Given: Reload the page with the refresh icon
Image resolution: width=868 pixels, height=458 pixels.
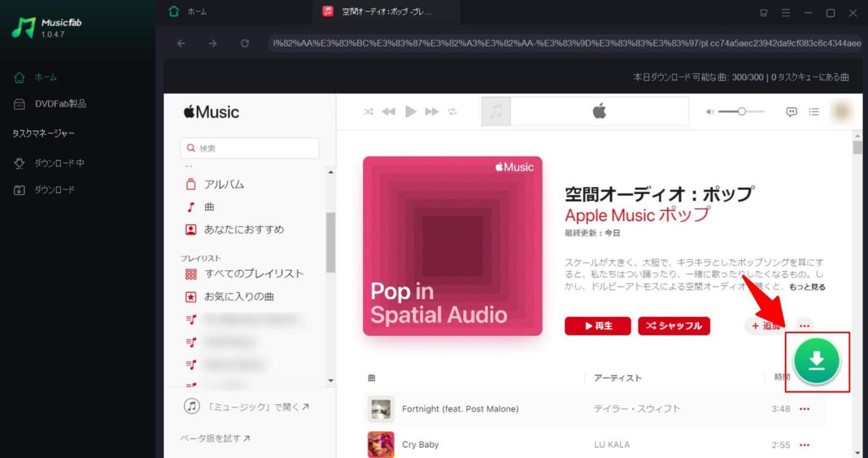Looking at the screenshot, I should click(245, 43).
